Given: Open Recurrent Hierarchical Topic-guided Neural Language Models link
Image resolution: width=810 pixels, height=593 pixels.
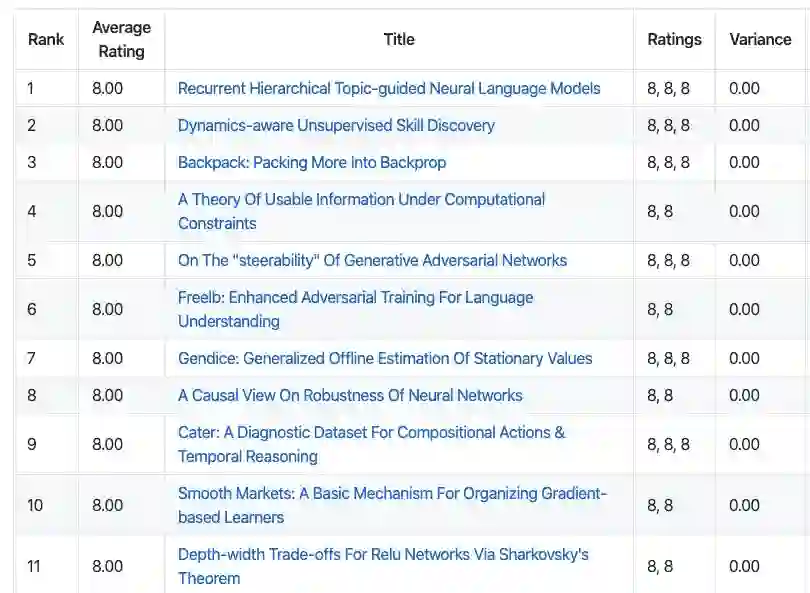Looking at the screenshot, I should coord(389,88).
